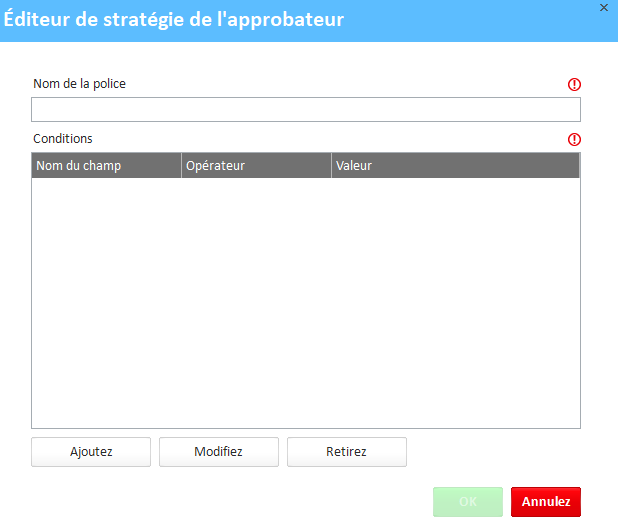Select the Valeur column header
The image size is (618, 528).
click(x=455, y=166)
